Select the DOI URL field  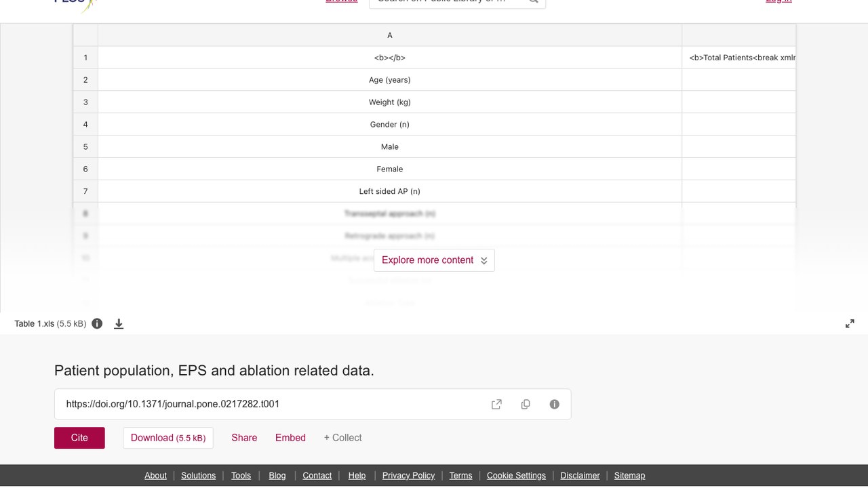coord(313,404)
